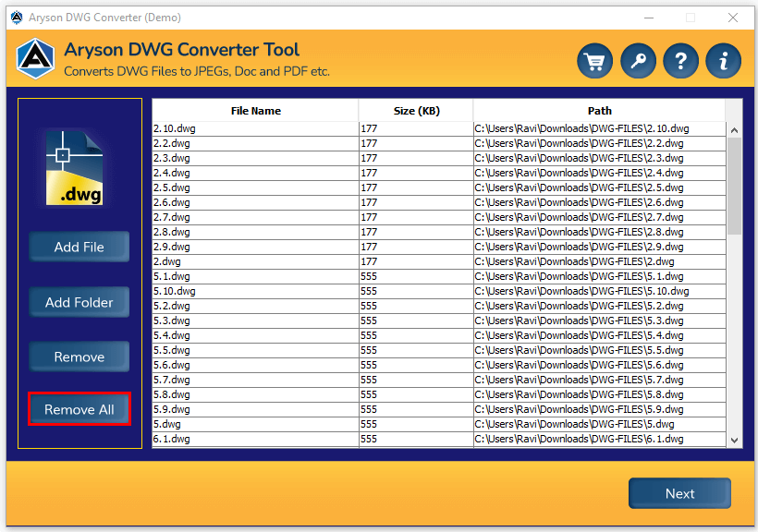Select file name 2.8.dwg
The image size is (758, 532).
click(x=255, y=232)
